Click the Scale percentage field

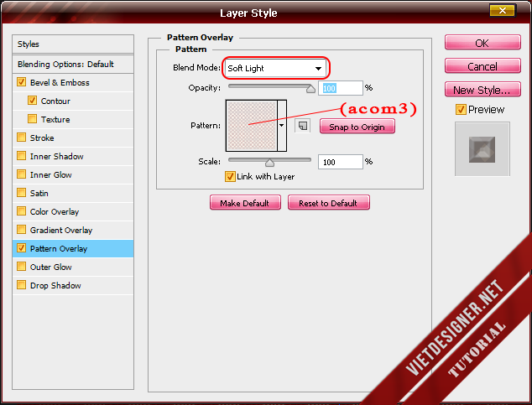click(x=341, y=162)
